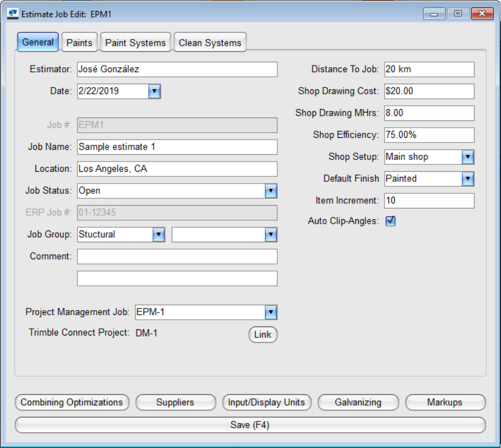This screenshot has width=501, height=448.
Task: Click the Link button for Trimble Connect
Action: coord(263,334)
